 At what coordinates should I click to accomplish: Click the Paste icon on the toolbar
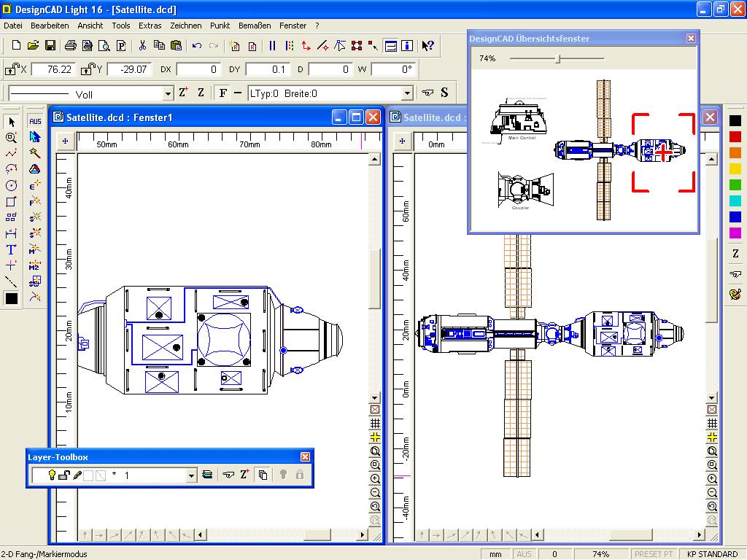[x=176, y=45]
